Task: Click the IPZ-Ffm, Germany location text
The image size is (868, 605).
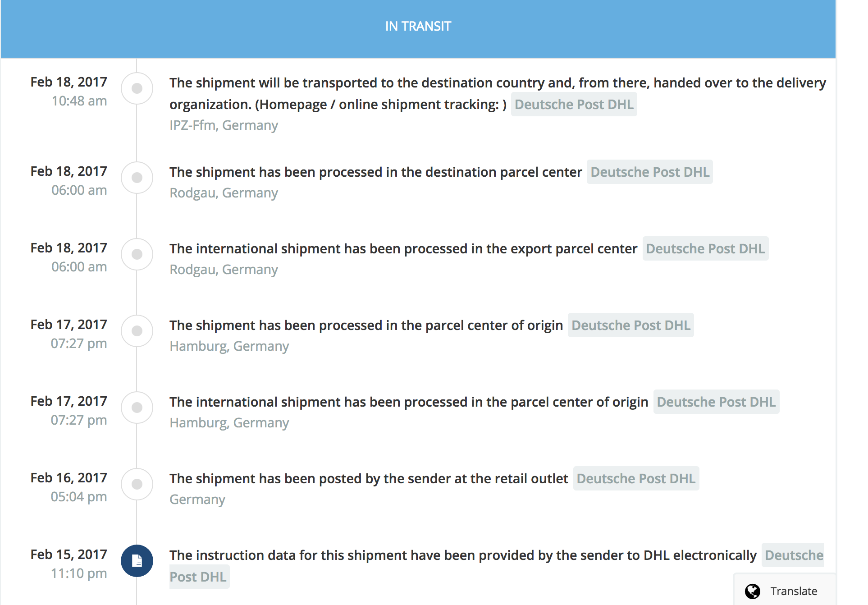Action: pos(224,125)
